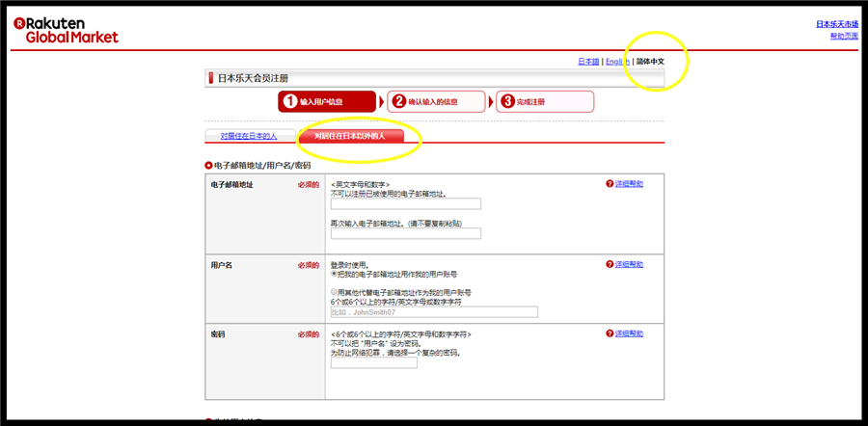Image resolution: width=868 pixels, height=426 pixels.
Task: Switch language to English
Action: click(x=617, y=62)
